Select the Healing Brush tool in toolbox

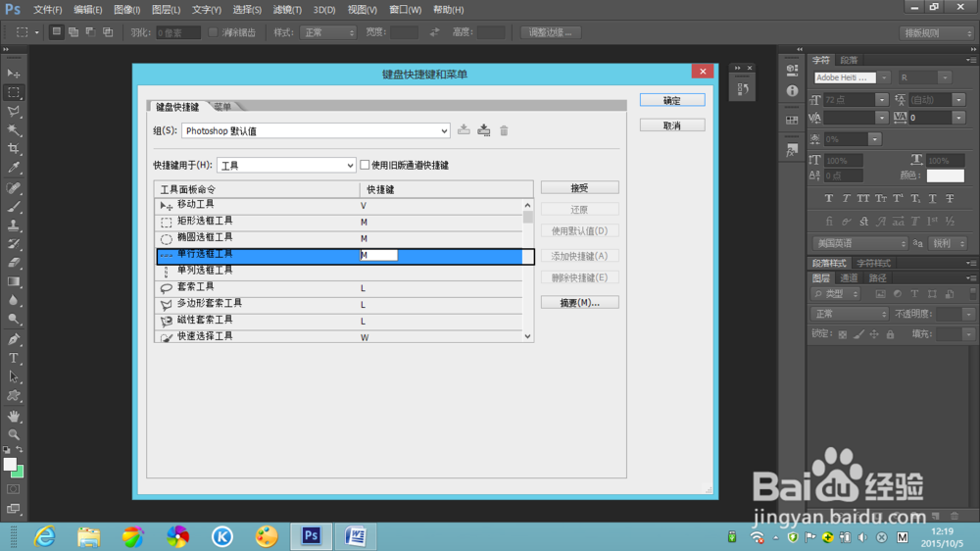pyautogui.click(x=13, y=188)
